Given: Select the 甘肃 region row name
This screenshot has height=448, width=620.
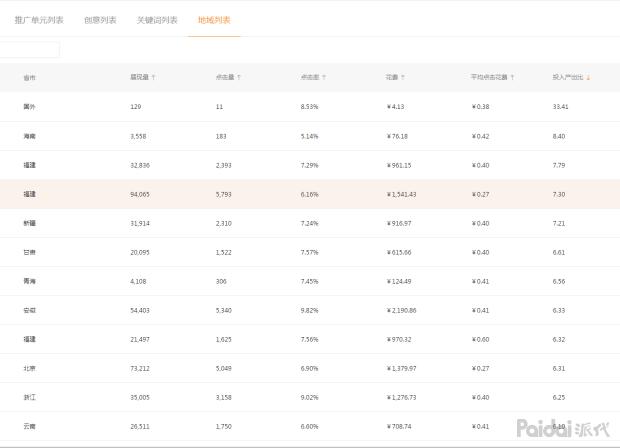Looking at the screenshot, I should [x=29, y=252].
